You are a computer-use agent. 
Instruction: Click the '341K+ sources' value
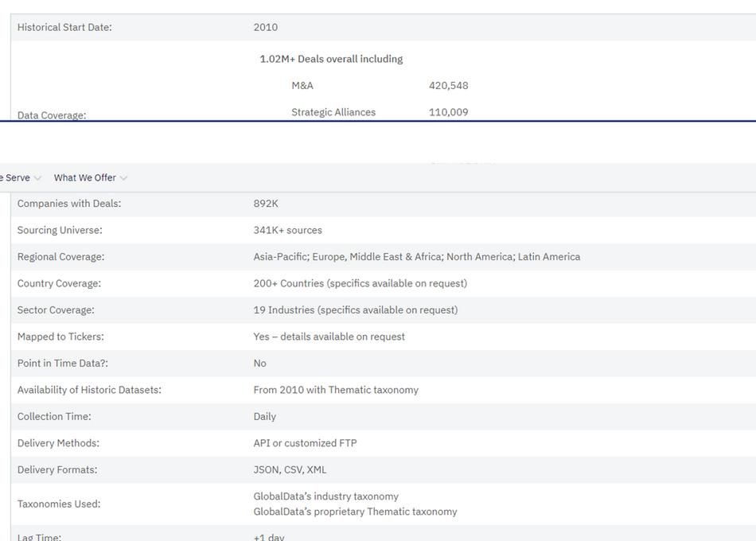tap(288, 231)
